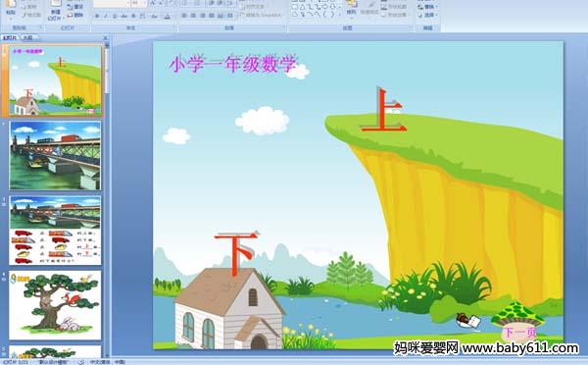Click the Replace command in editing group

click(x=426, y=7)
